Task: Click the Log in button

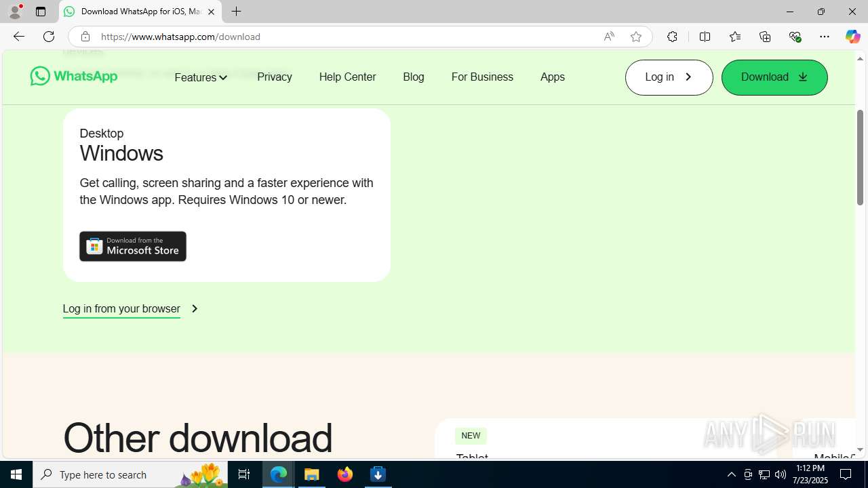Action: (669, 77)
